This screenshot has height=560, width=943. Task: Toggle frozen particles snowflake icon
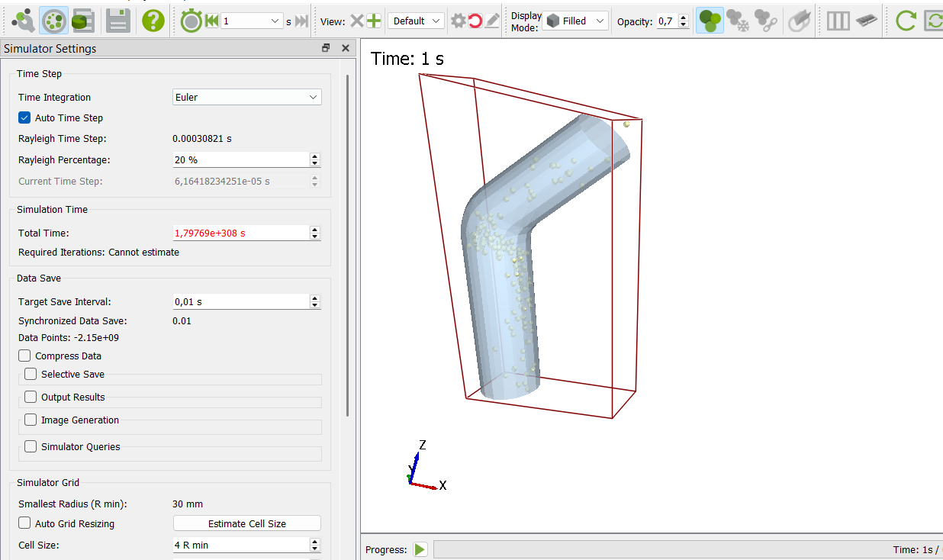(738, 21)
